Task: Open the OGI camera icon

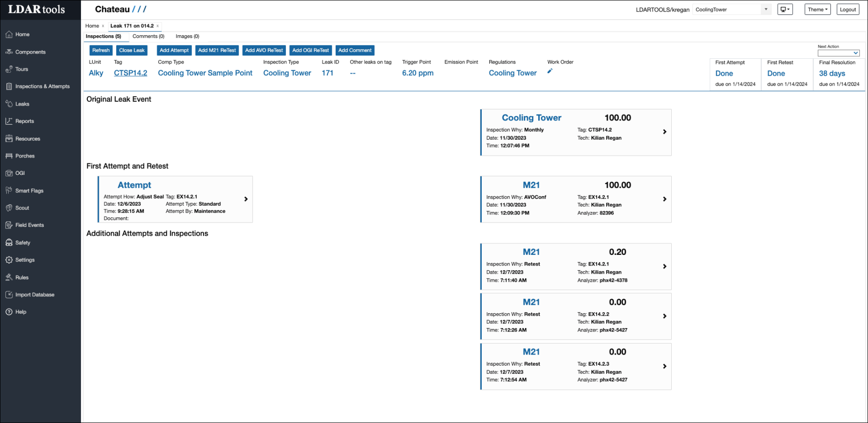Action: click(x=9, y=173)
